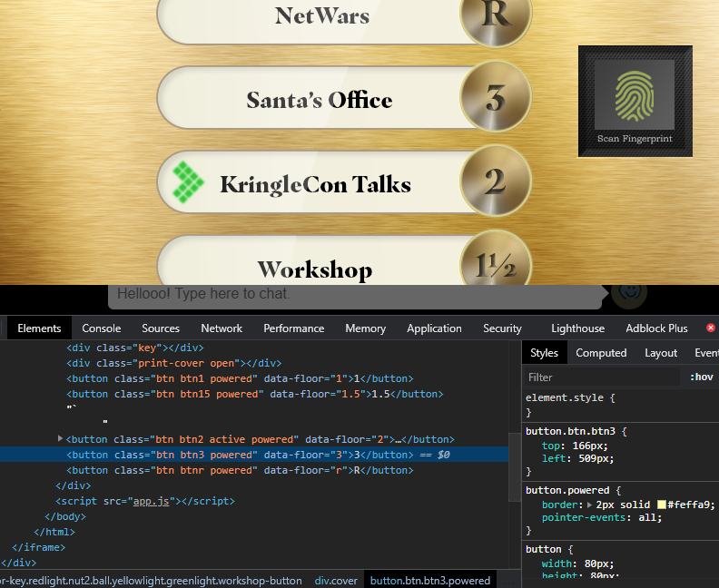
Task: Open the Sources tab
Action: tap(161, 328)
